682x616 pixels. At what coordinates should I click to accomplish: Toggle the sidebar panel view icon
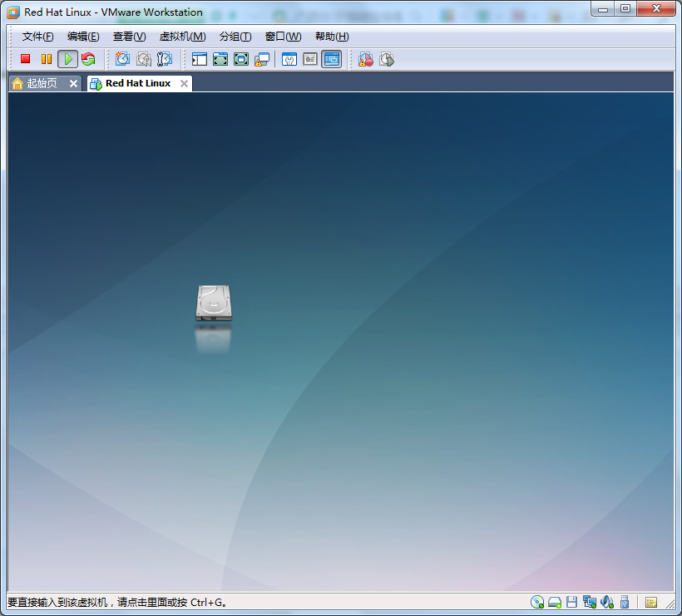(200, 59)
